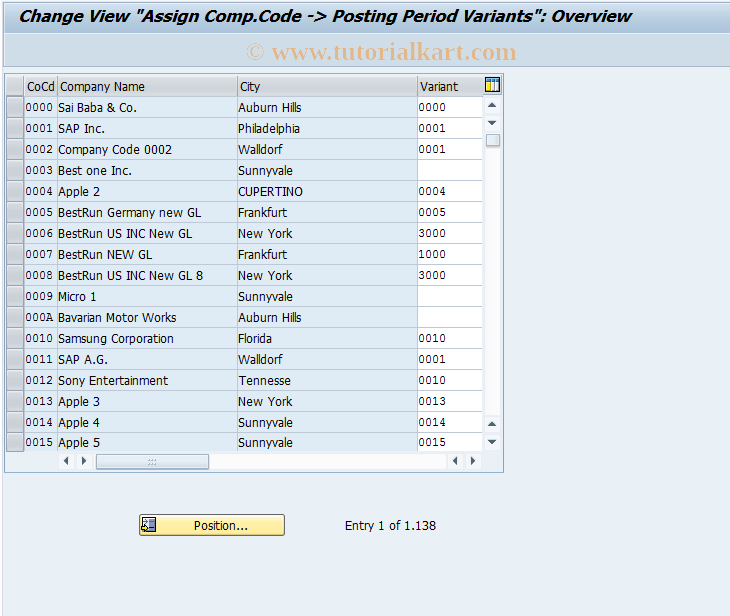This screenshot has height=616, width=730.
Task: Select row 0014 Apple 4
Action: click(x=15, y=422)
